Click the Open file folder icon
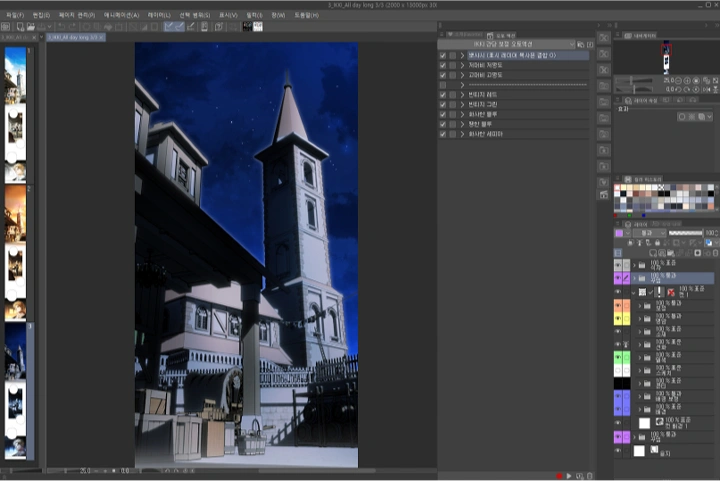Screen dimensions: 720x481 [x=31, y=27]
